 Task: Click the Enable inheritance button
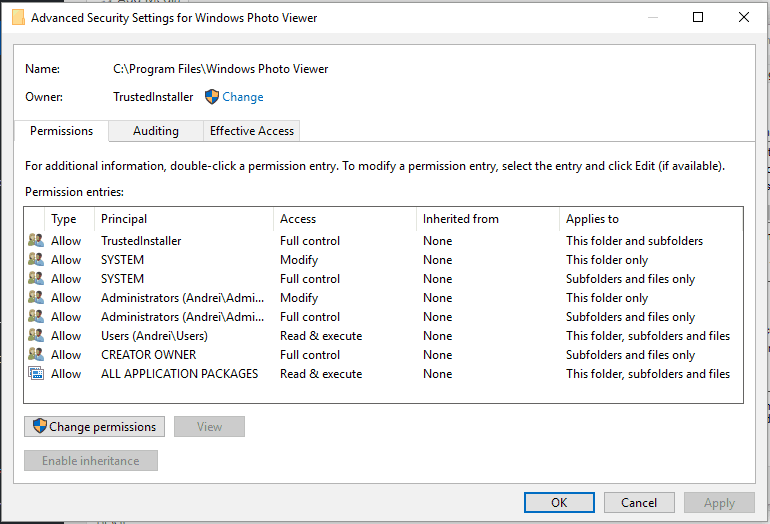click(91, 461)
